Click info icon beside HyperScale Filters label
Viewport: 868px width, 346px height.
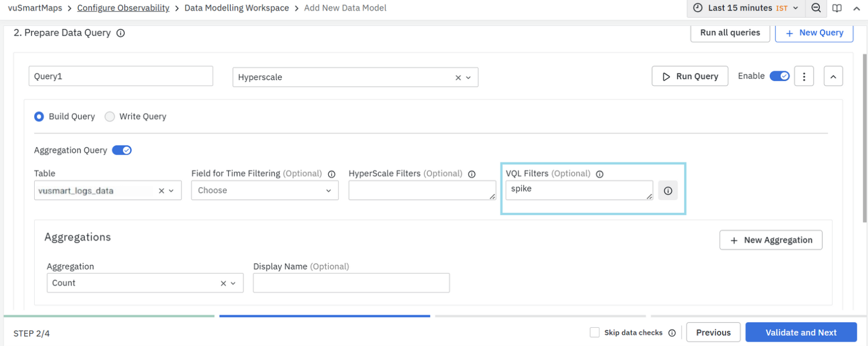pyautogui.click(x=472, y=174)
